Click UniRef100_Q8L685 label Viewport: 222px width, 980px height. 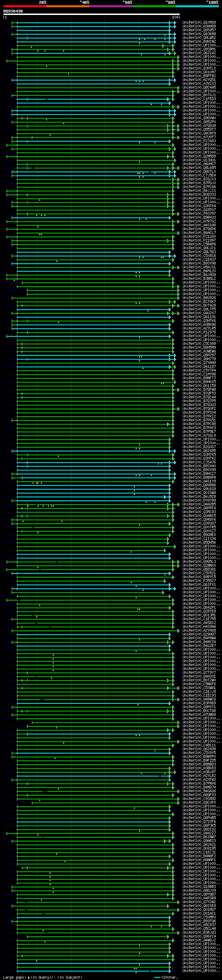[x=199, y=168]
